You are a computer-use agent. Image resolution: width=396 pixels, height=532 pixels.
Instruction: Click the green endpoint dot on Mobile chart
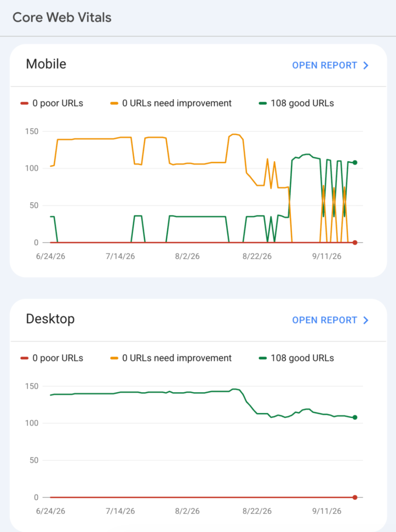coord(355,163)
